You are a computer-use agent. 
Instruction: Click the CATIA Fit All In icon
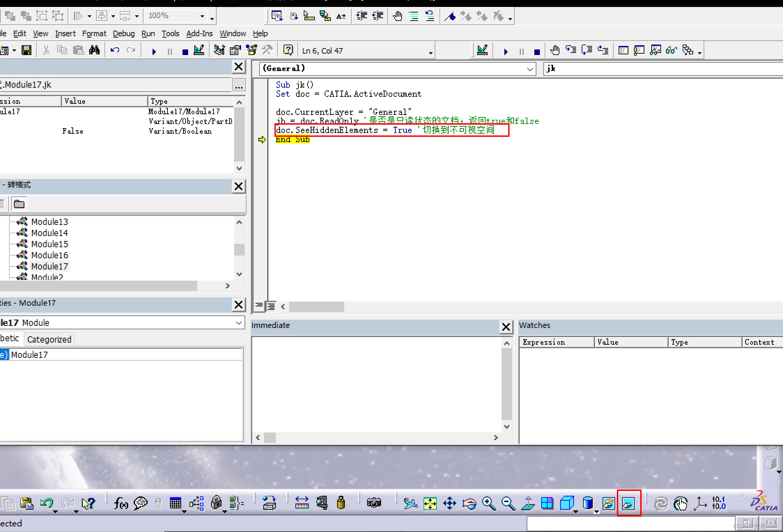pos(430,503)
